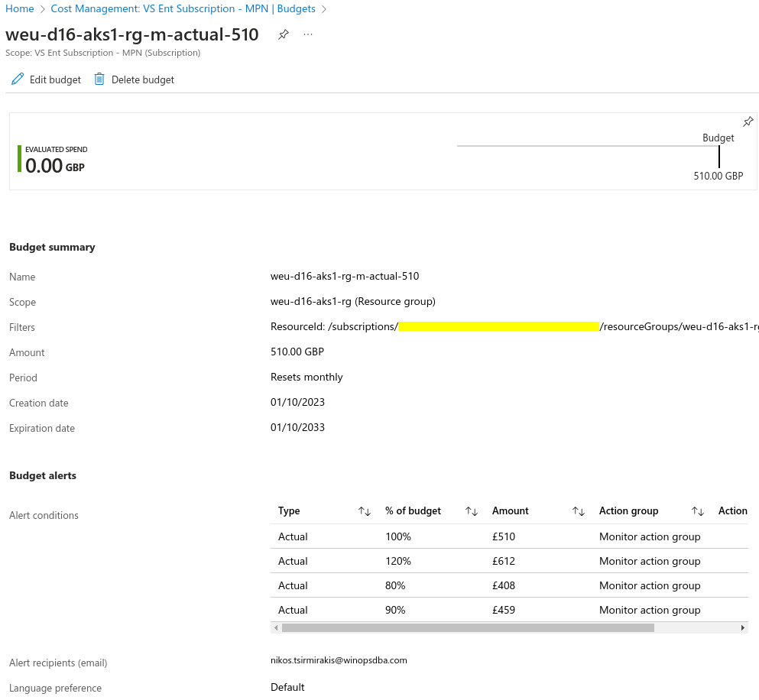Screen dimensions: 759x700
Task: Sort alerts by % of budget arrows
Action: click(x=472, y=511)
